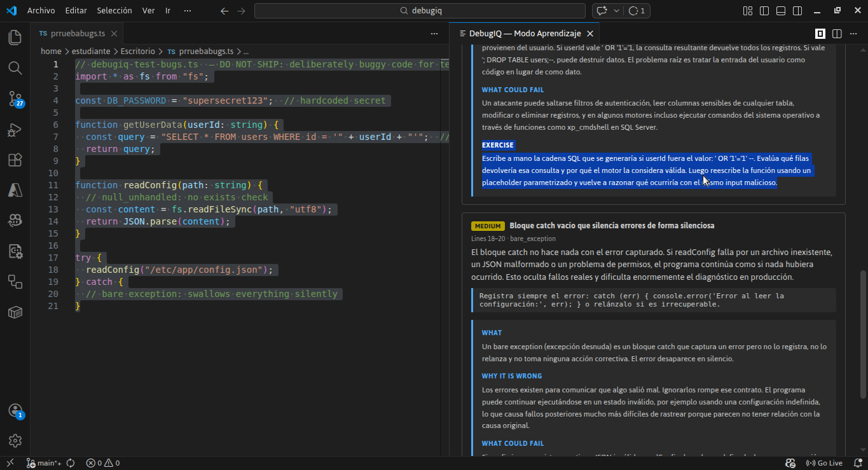Toggle the secondary side bar
This screenshot has width=868, height=470.
796,10
